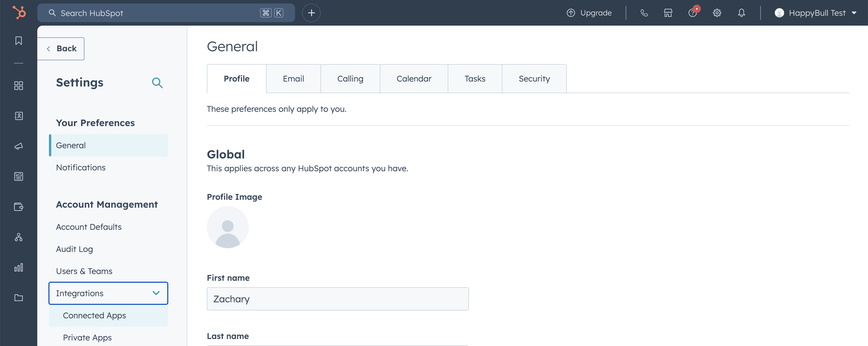Click the Search HubSpot field
This screenshot has width=868, height=346.
pyautogui.click(x=166, y=13)
